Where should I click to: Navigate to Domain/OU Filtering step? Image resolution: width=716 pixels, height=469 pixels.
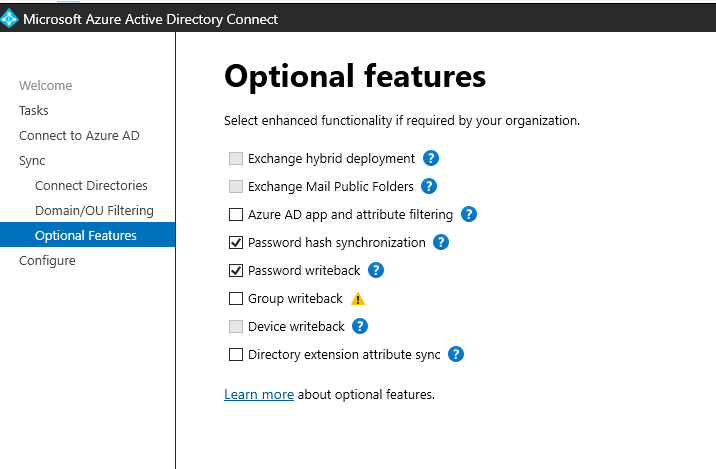click(94, 211)
